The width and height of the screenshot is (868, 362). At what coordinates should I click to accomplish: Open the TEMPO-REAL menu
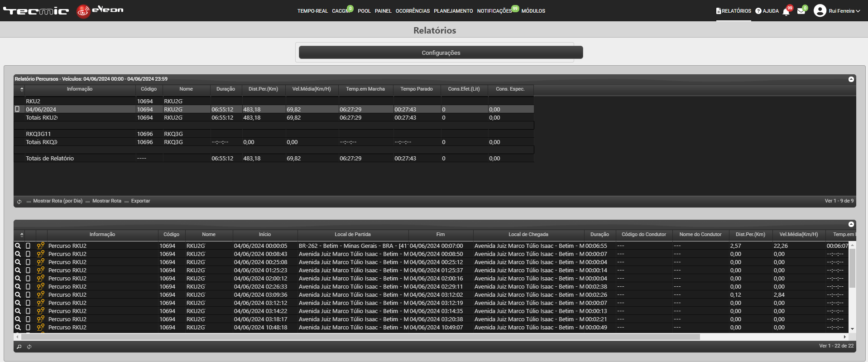pos(312,11)
